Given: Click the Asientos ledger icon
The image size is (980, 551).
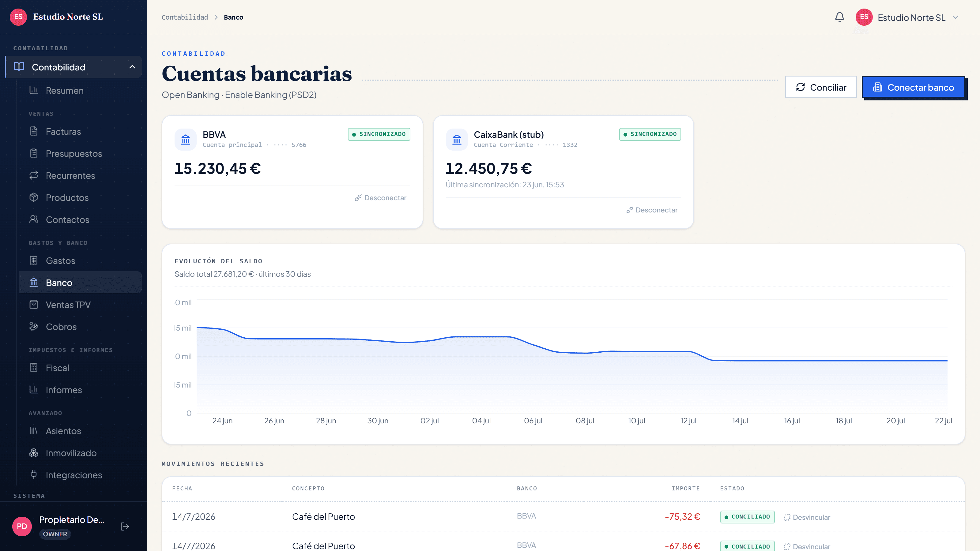Looking at the screenshot, I should pyautogui.click(x=33, y=431).
